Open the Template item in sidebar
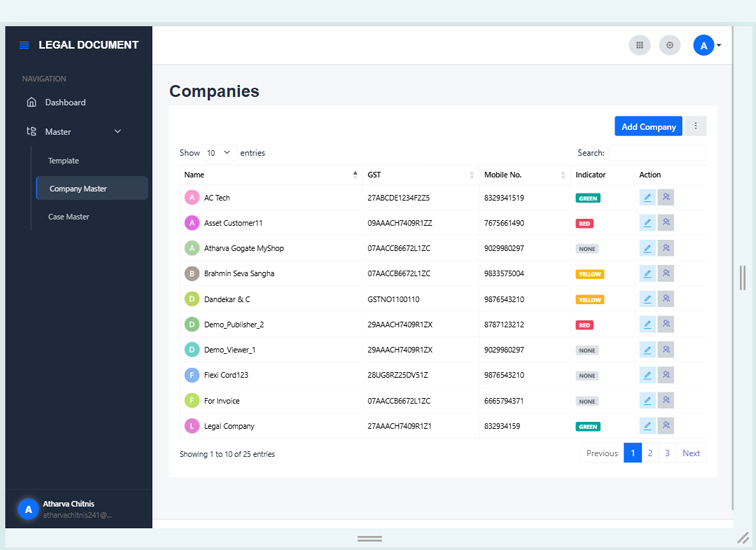The image size is (756, 550). point(63,161)
